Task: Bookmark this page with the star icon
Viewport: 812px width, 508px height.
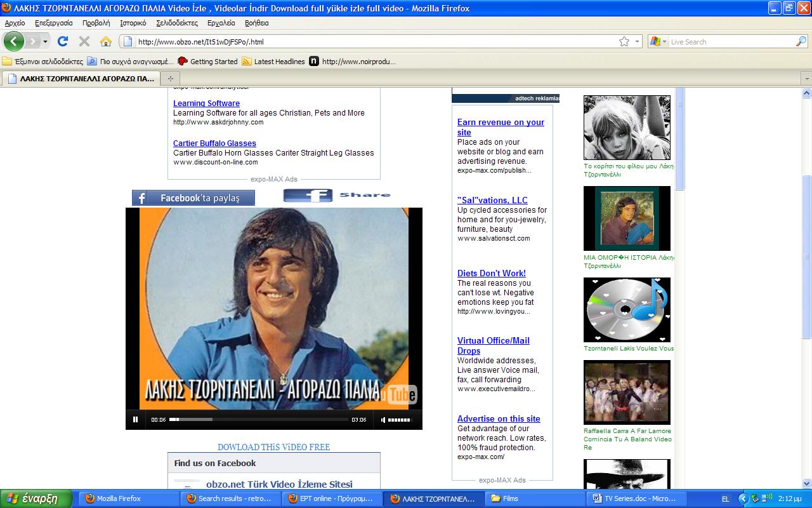Action: point(624,42)
